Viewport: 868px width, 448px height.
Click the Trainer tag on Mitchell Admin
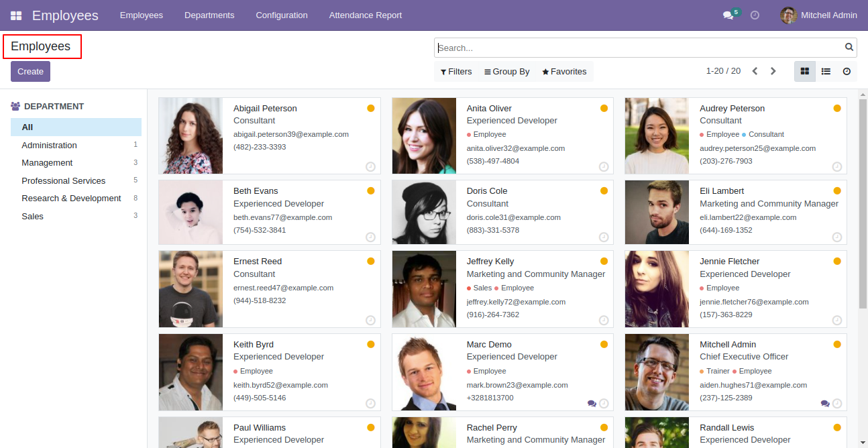714,371
